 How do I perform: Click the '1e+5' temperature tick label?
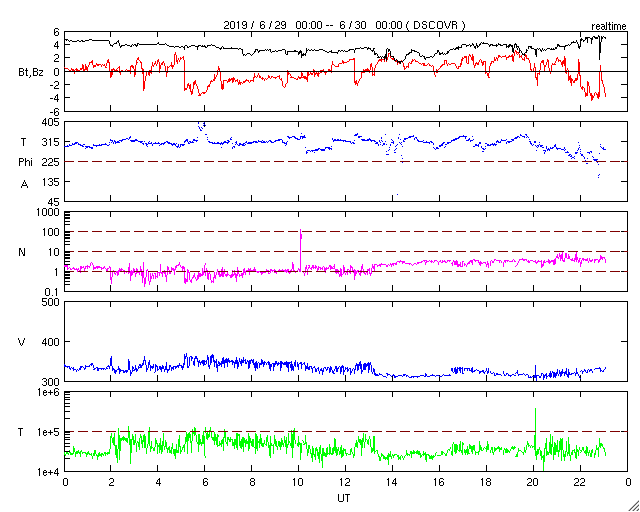click(50, 432)
